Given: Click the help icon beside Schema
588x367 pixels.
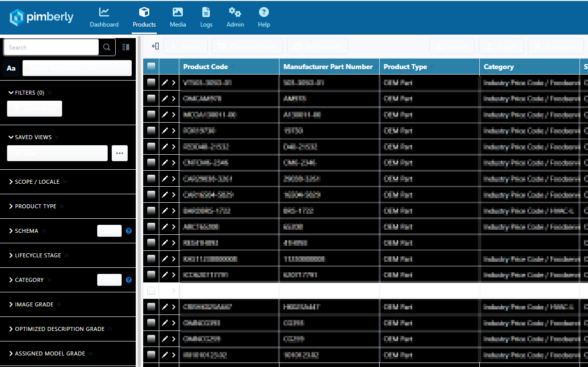Looking at the screenshot, I should click(129, 231).
